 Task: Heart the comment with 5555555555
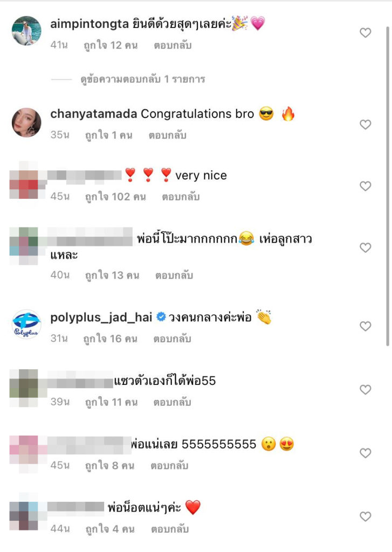[365, 453]
